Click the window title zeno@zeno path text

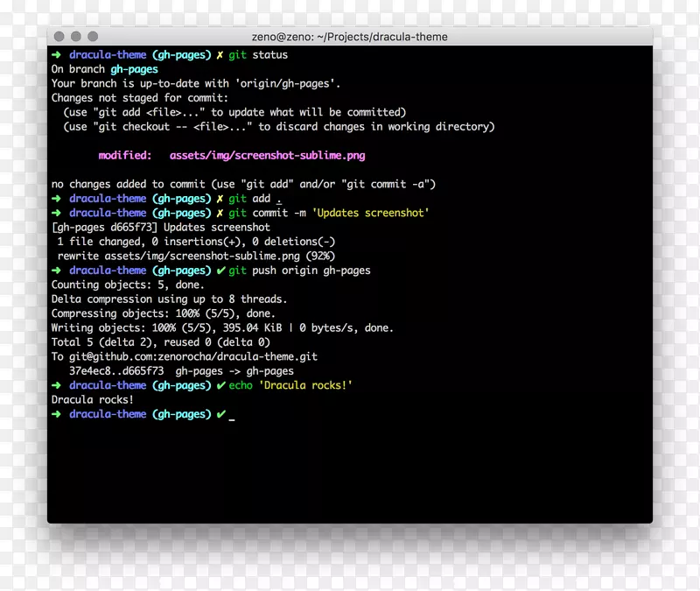point(349,37)
